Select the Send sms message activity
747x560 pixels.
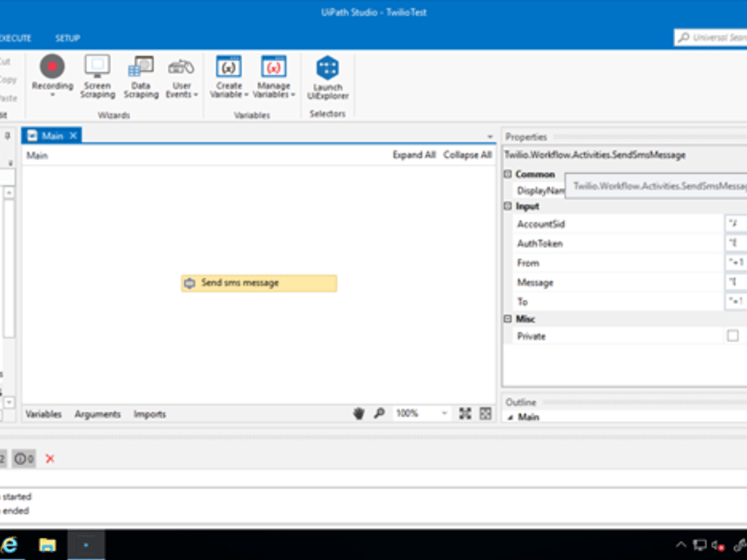[259, 283]
